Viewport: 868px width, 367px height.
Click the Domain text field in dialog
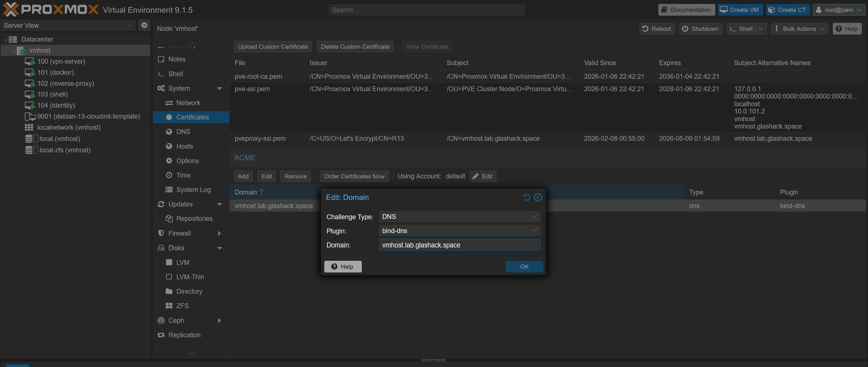(x=459, y=245)
